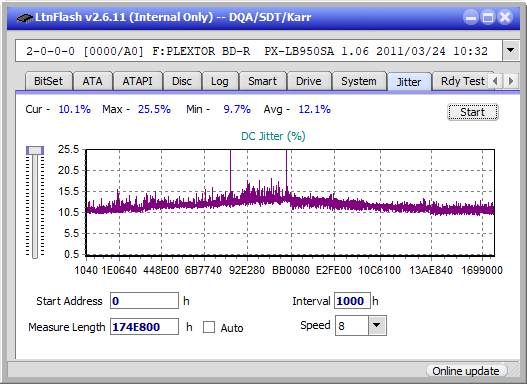Switch to the BitSet tab
527x384 pixels.
click(x=48, y=81)
